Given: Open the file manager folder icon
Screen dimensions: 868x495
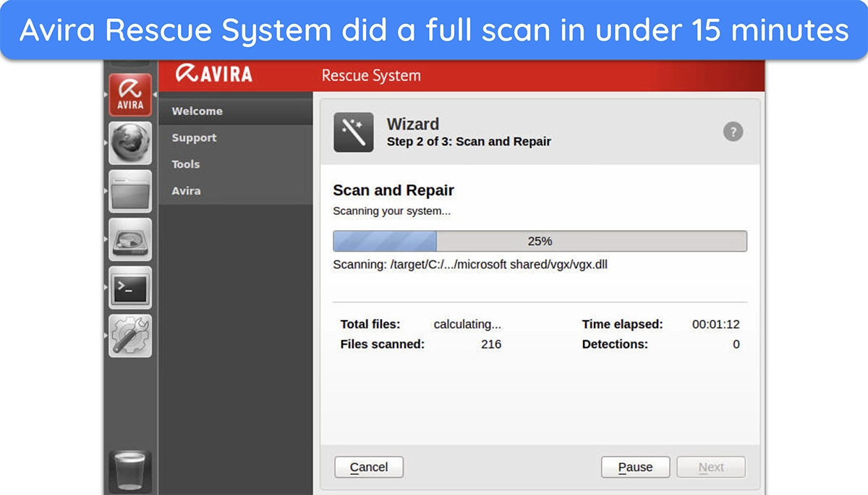Looking at the screenshot, I should [x=130, y=191].
